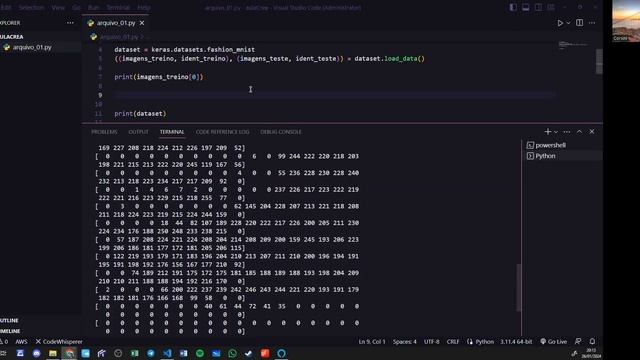640x360 pixels.
Task: Toggle the bottom panel layout icon
Action: pos(526,7)
